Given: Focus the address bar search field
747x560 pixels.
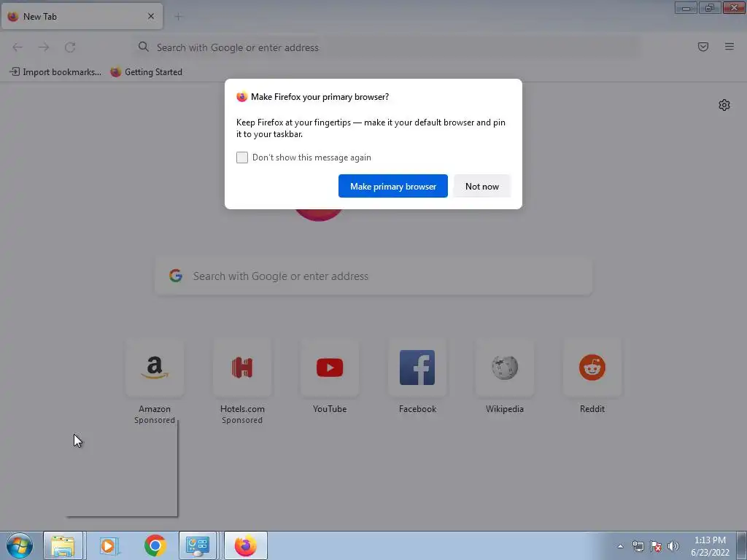Looking at the screenshot, I should (x=386, y=47).
